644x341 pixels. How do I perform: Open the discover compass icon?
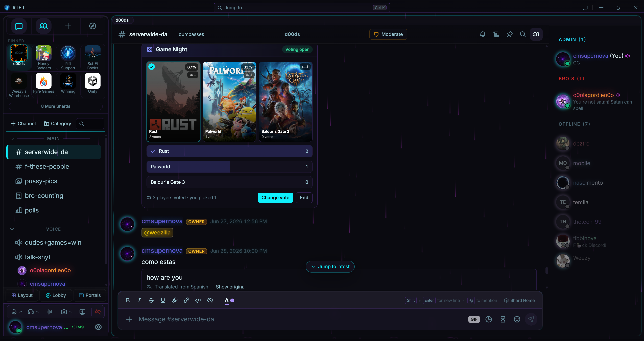pos(92,26)
